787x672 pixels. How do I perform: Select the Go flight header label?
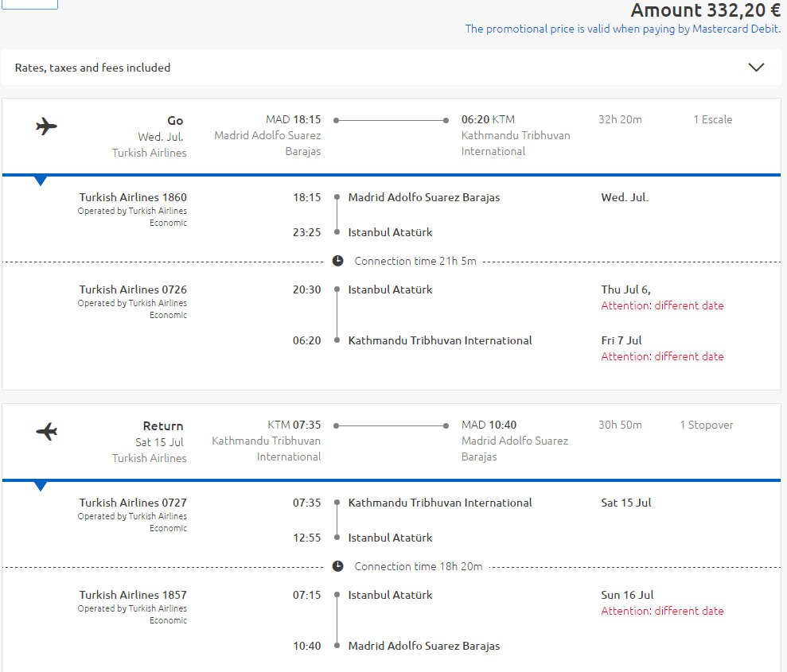click(x=175, y=121)
